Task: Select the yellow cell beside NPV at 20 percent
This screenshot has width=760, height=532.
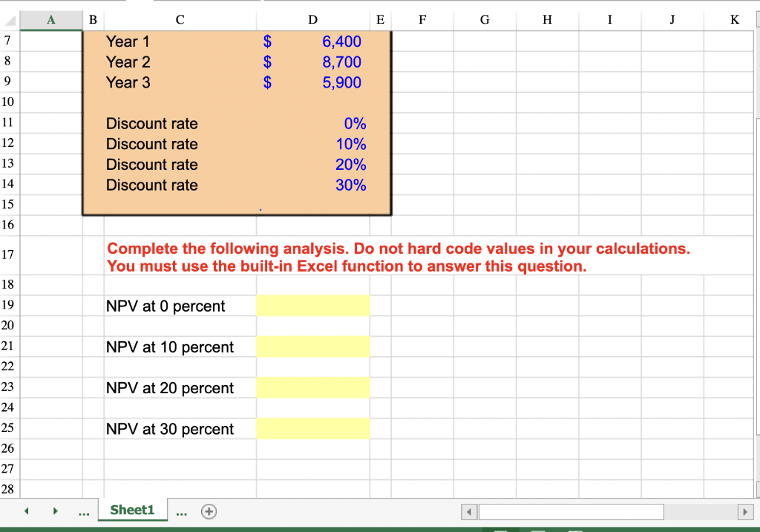Action: coord(313,387)
